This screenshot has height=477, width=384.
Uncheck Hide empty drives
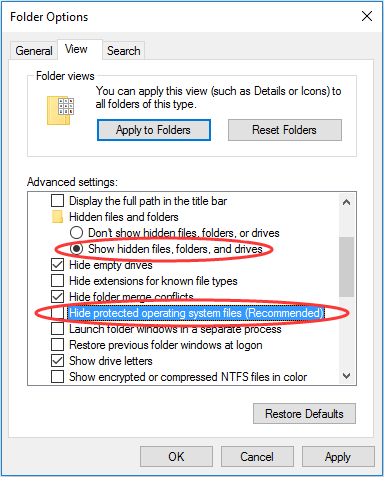57,265
